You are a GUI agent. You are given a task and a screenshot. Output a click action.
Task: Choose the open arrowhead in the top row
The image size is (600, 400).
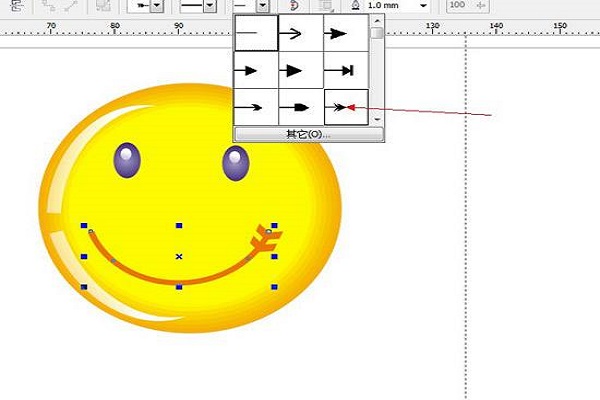pyautogui.click(x=300, y=34)
